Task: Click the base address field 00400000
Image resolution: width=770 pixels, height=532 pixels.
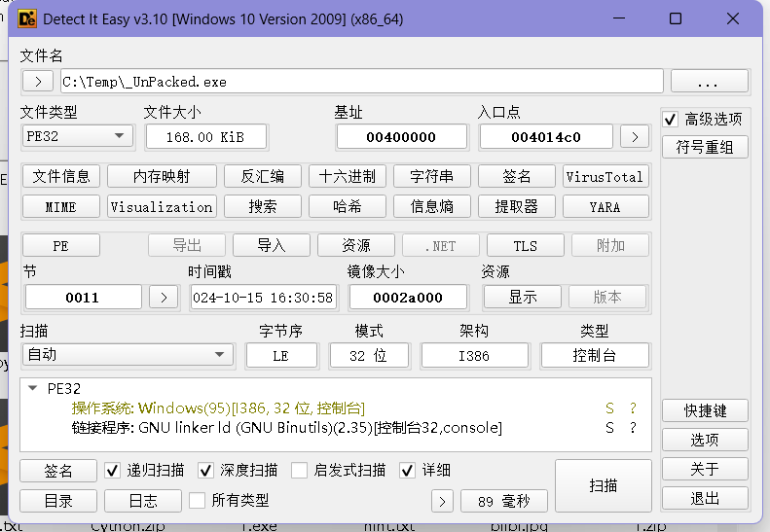Action: pos(401,137)
